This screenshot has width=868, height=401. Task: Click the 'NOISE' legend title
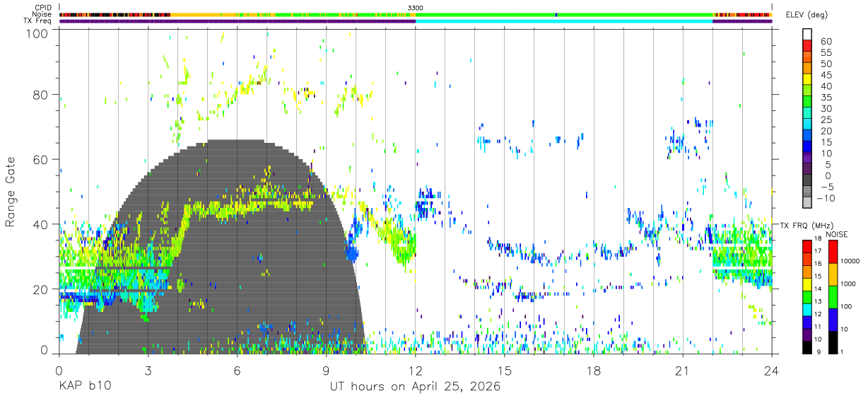click(x=836, y=233)
